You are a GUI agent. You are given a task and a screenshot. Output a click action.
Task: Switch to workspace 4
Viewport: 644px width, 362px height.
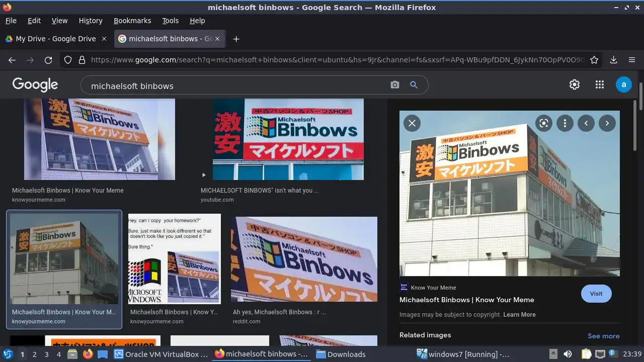pos(58,354)
